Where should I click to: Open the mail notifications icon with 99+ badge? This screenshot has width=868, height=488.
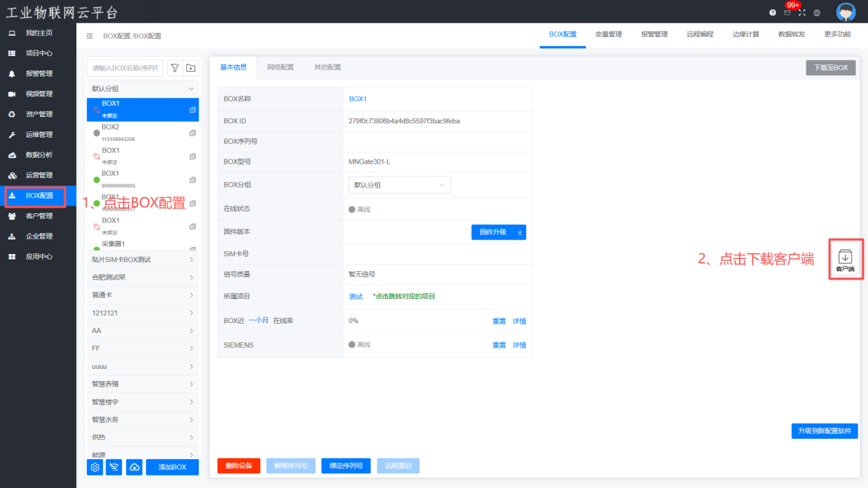[787, 12]
